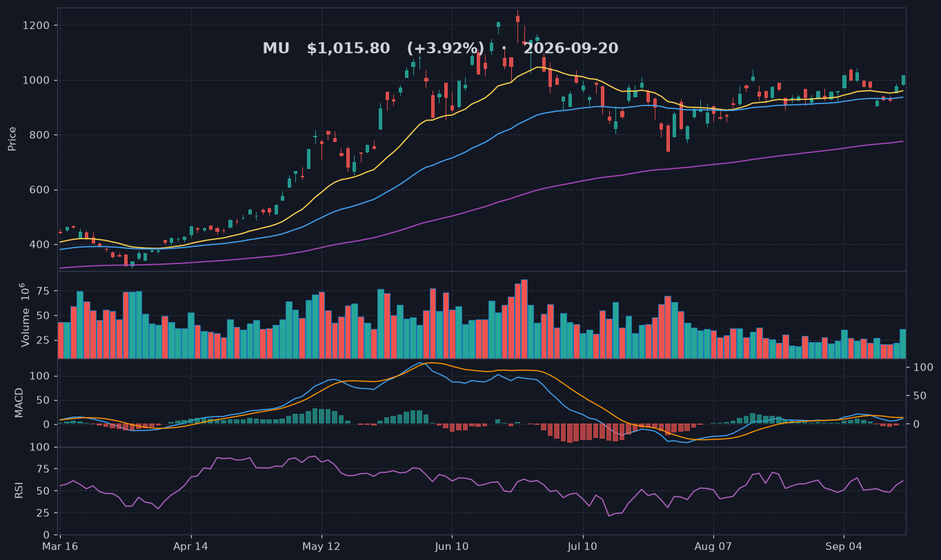Click the "Sep 04" date label
The image size is (941, 560).
click(x=844, y=547)
